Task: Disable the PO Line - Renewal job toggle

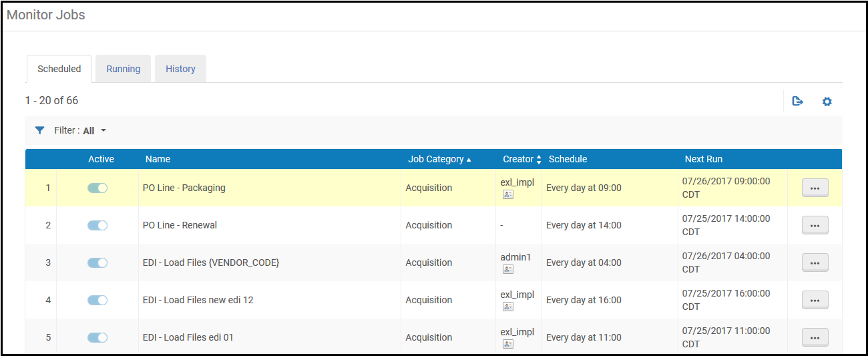Action: (97, 226)
